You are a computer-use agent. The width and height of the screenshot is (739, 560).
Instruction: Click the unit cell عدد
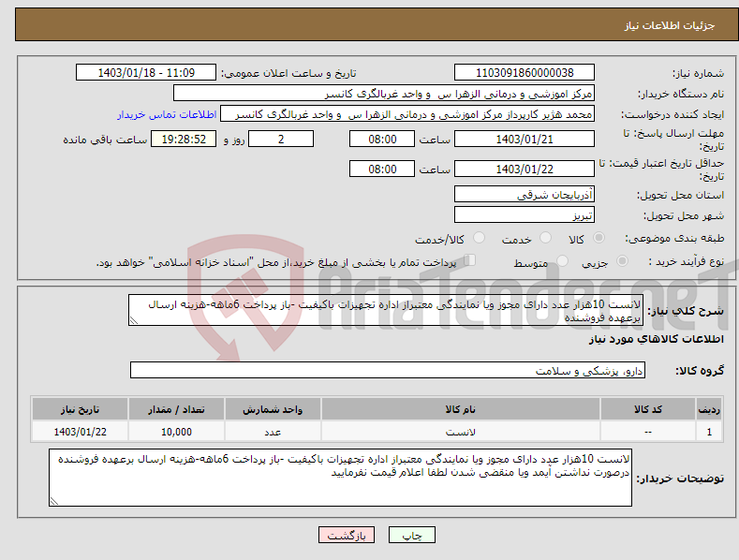pos(273,432)
